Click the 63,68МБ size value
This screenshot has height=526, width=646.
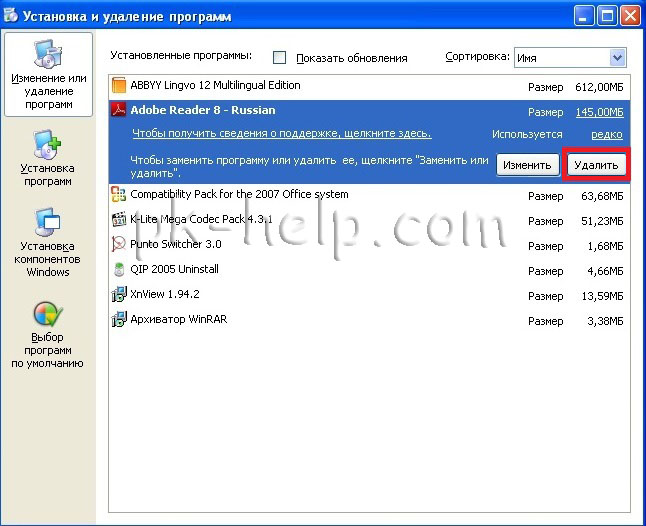[x=602, y=196]
